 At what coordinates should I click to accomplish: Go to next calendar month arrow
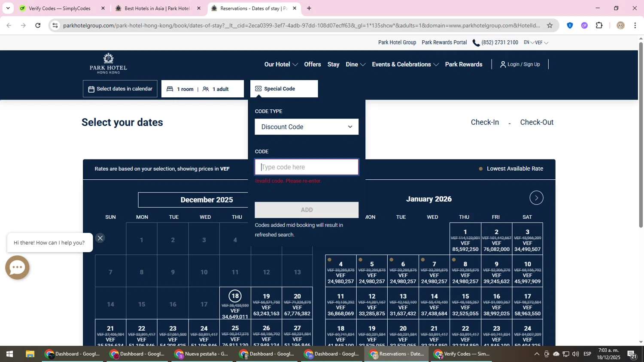click(536, 198)
